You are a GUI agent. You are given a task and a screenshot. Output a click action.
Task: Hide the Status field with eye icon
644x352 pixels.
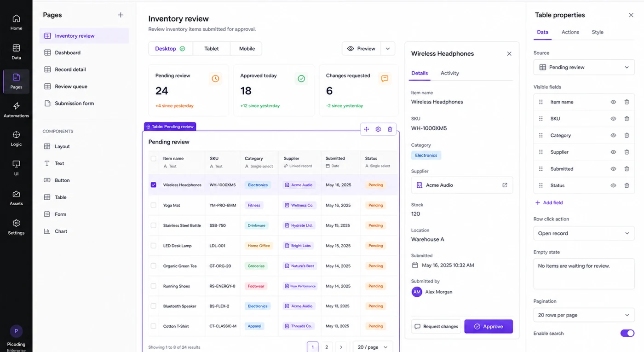(613, 185)
